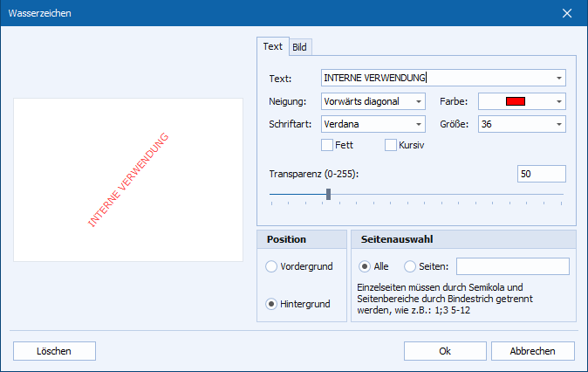Open the Farbe color dropdown arrow
Viewport: 588px width, 372px height.
(x=558, y=101)
